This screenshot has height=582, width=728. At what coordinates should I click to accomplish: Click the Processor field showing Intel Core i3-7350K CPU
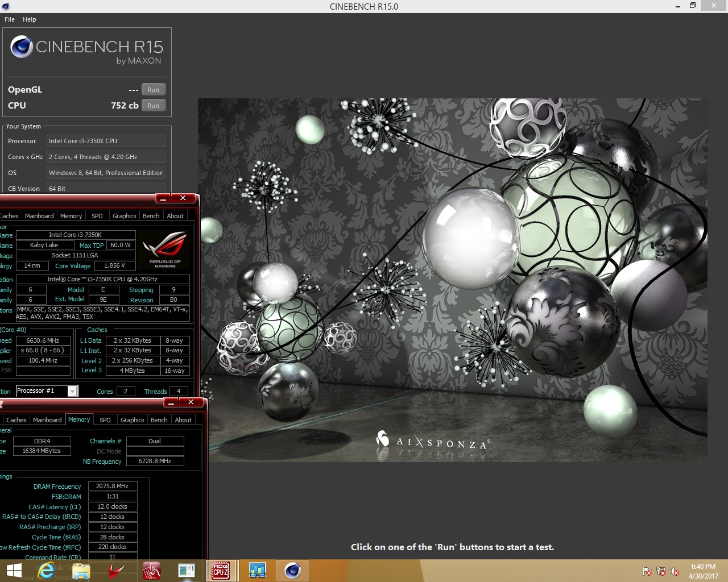coord(106,141)
